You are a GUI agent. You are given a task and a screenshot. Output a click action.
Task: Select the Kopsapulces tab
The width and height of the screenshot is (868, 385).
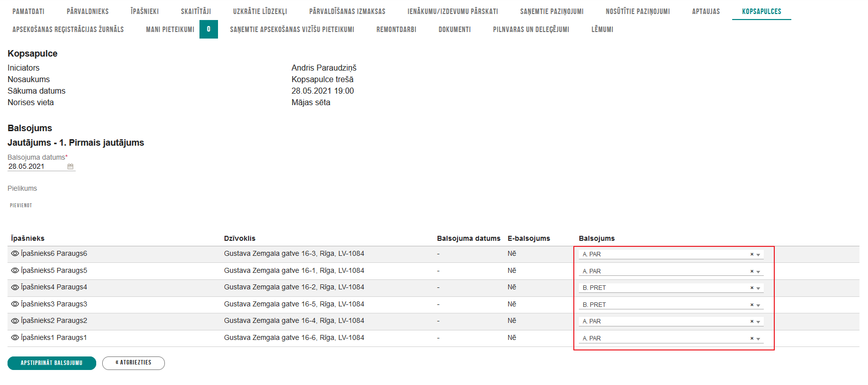(x=762, y=11)
